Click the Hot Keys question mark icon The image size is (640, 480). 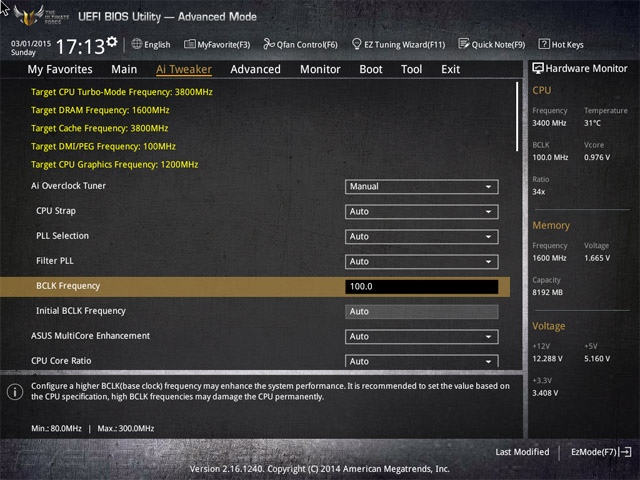[x=544, y=44]
